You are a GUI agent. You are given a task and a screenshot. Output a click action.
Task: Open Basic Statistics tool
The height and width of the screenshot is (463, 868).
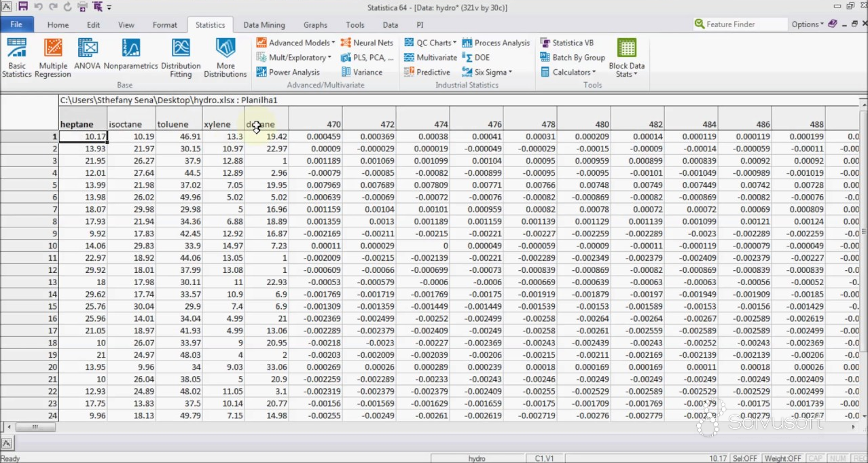point(16,57)
